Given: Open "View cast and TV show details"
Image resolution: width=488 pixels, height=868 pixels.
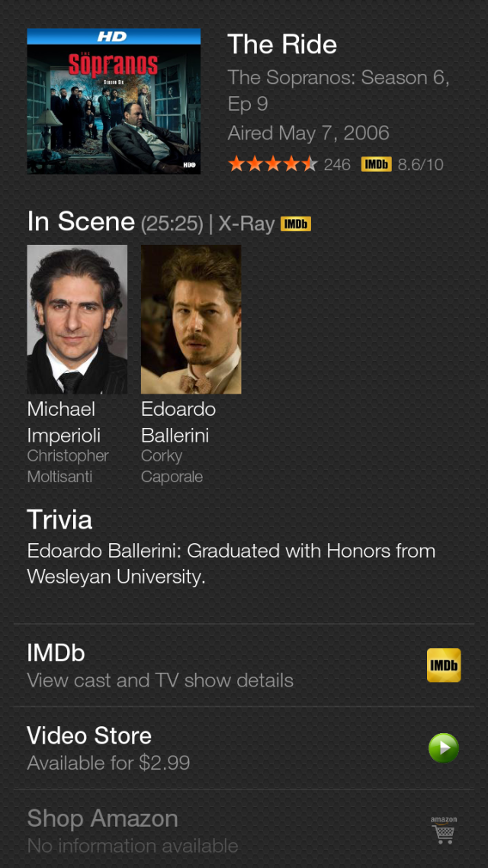Looking at the screenshot, I should 160,680.
